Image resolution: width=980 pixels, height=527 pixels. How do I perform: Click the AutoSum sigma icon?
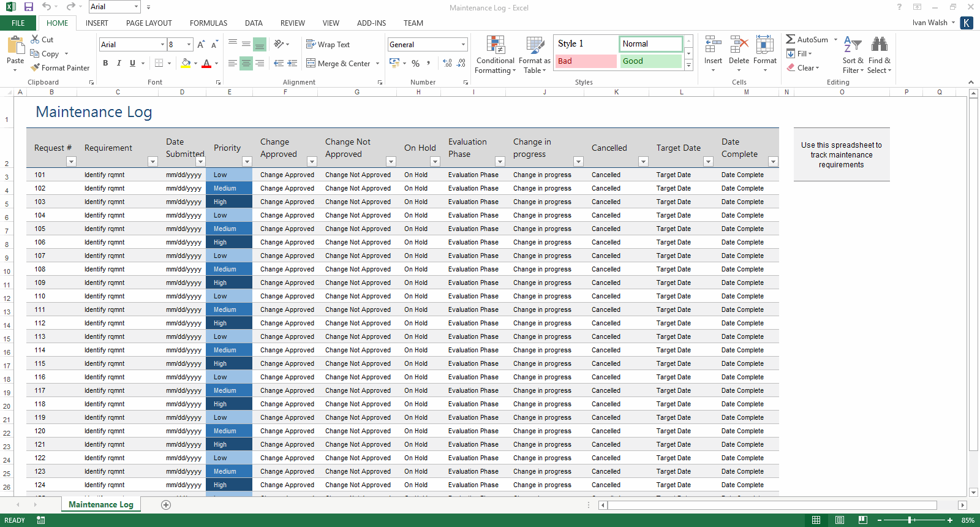pos(791,39)
